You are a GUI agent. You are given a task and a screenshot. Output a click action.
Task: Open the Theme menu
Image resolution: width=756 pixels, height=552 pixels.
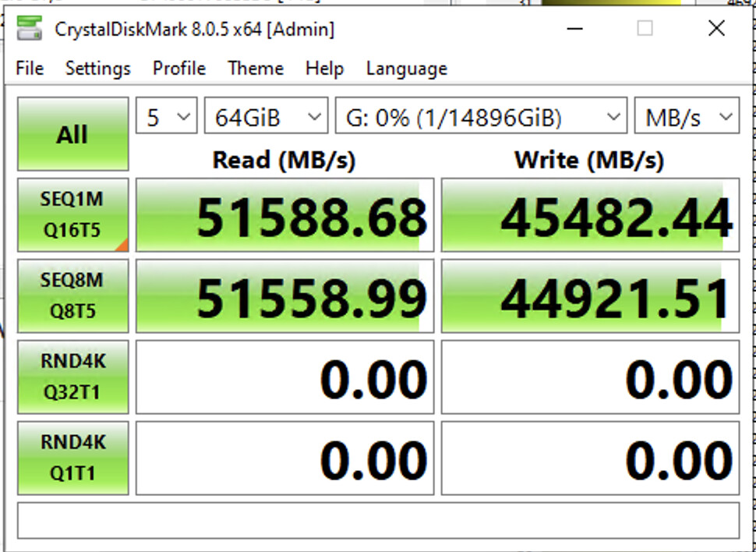click(255, 69)
